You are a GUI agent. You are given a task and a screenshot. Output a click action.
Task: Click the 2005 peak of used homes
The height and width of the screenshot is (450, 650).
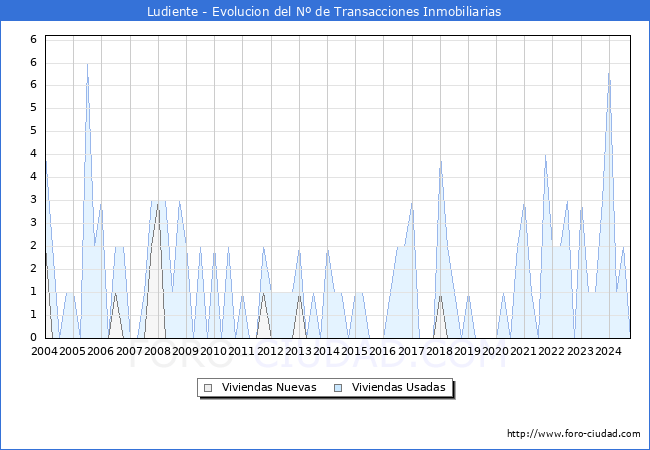[x=87, y=64]
